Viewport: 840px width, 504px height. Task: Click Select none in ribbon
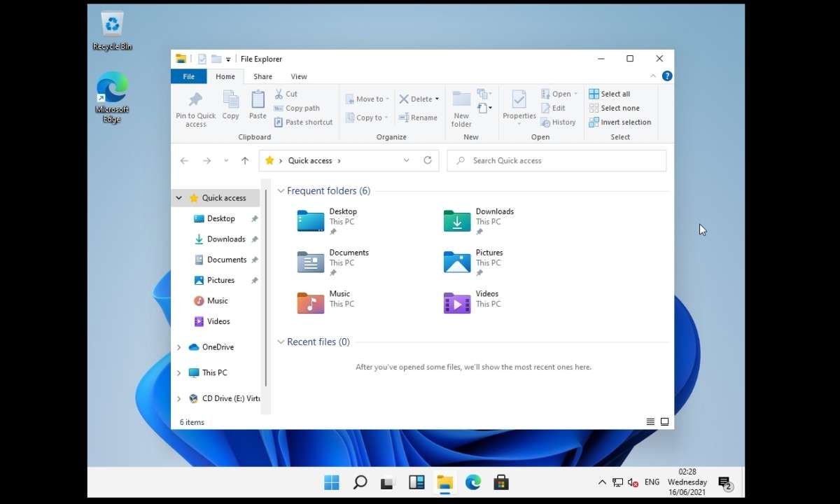click(x=614, y=108)
